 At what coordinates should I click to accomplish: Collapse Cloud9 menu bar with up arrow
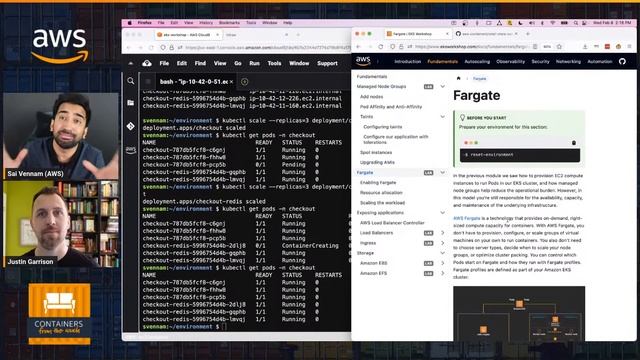[131, 63]
